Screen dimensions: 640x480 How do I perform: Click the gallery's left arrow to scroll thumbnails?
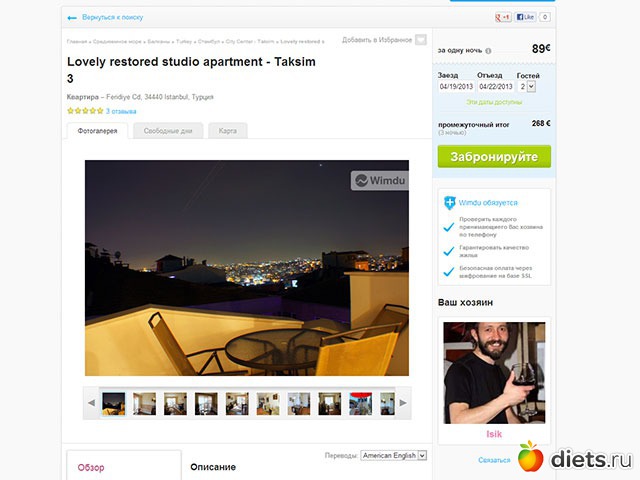click(x=91, y=403)
